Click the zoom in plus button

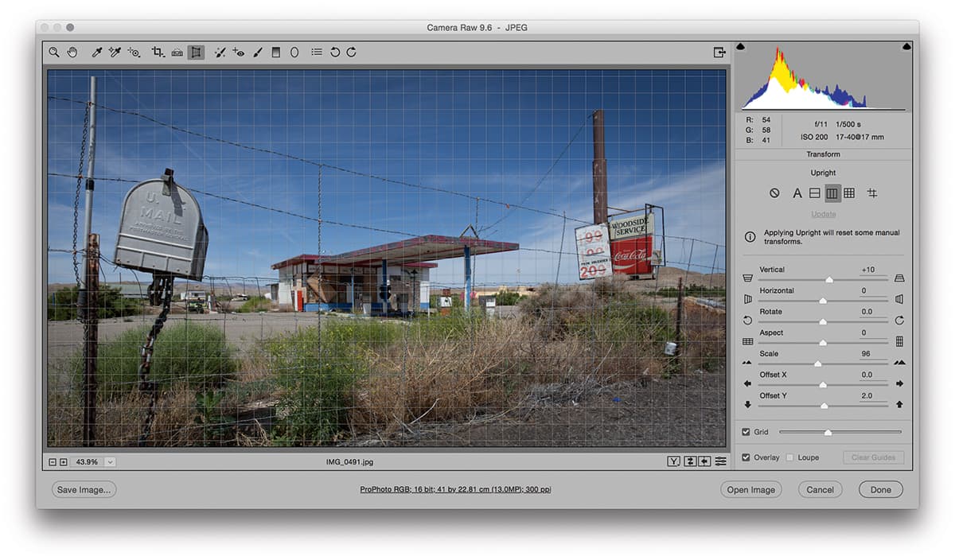click(x=63, y=461)
